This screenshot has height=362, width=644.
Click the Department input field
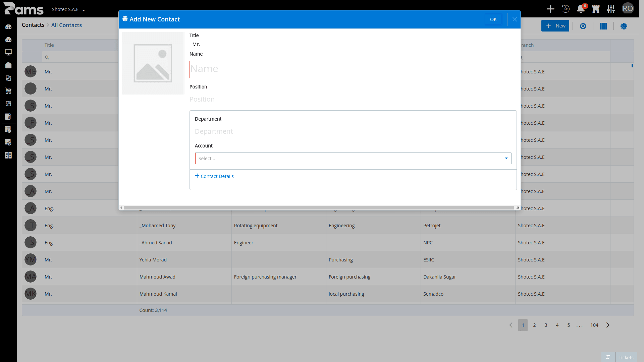coord(353,131)
